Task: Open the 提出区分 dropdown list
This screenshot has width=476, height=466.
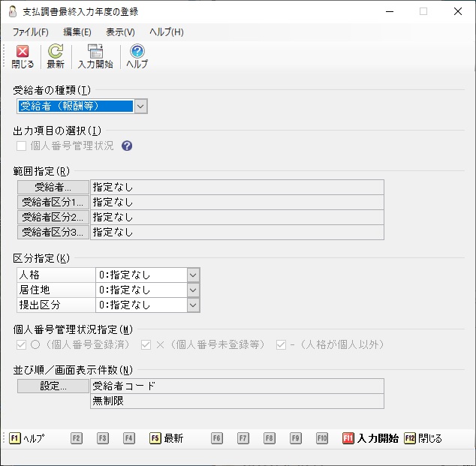Action: [x=193, y=305]
